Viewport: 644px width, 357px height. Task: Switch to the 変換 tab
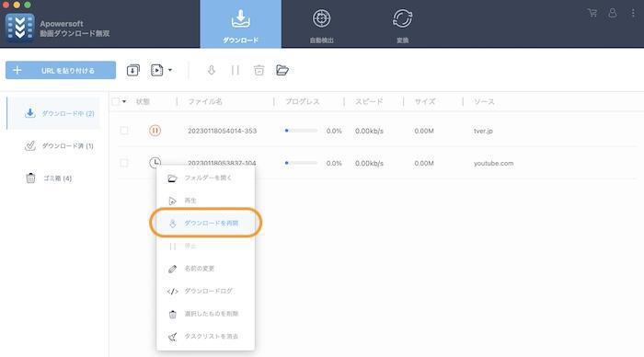(x=403, y=26)
